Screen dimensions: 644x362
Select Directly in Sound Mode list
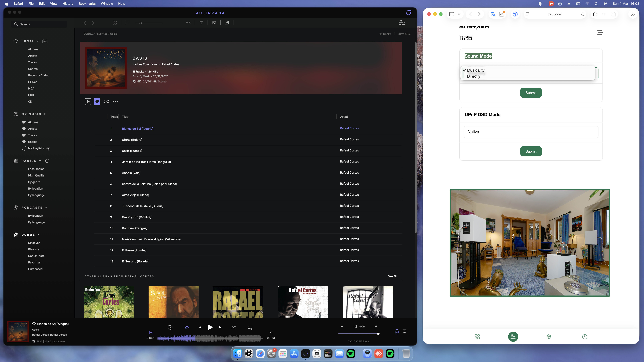(473, 76)
